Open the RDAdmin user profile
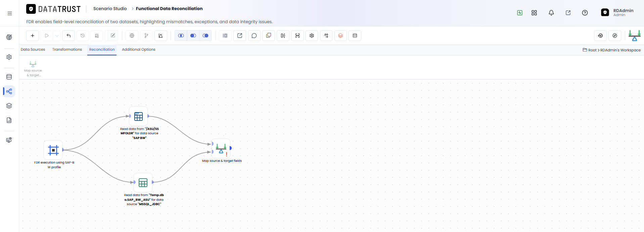This screenshot has height=232, width=644. tap(617, 12)
